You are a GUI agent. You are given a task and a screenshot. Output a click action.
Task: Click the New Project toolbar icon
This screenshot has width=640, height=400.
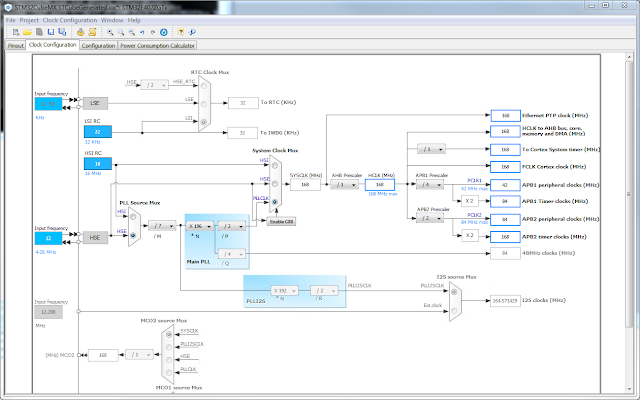tap(16, 32)
